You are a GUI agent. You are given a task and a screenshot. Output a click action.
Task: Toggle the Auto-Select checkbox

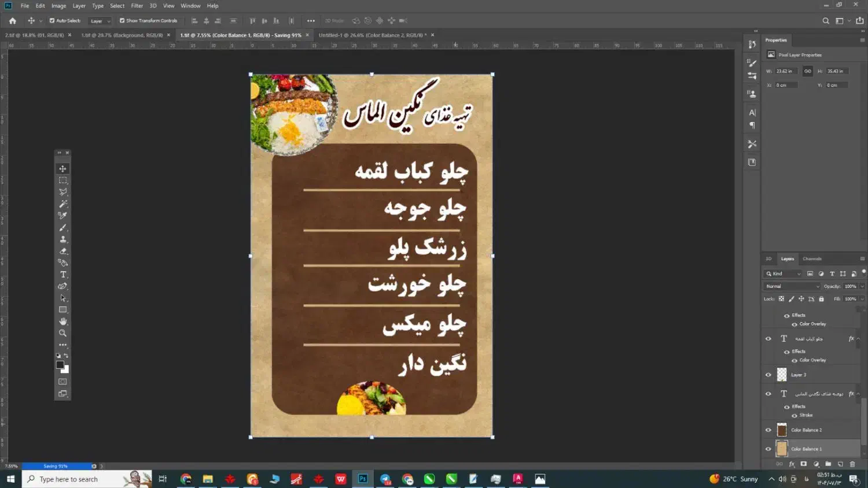click(x=52, y=21)
